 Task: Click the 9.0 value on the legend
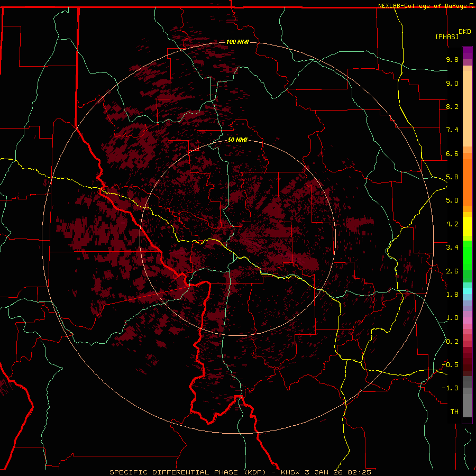point(452,83)
